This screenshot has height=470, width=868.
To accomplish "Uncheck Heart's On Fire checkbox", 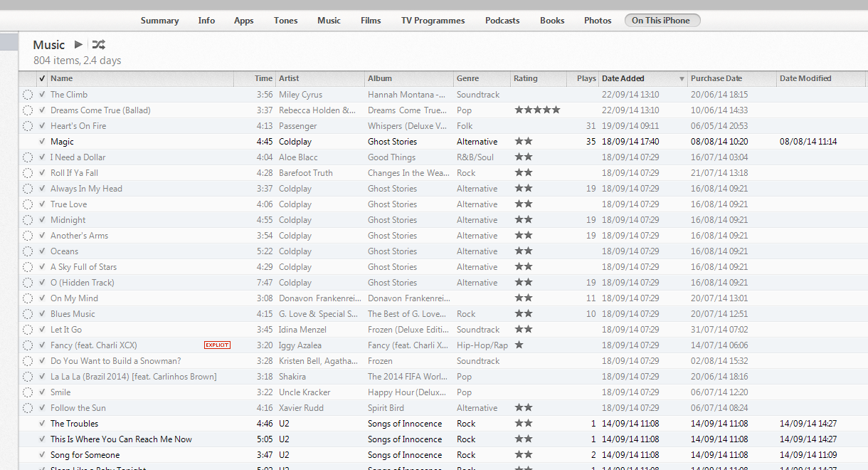I will click(x=42, y=125).
